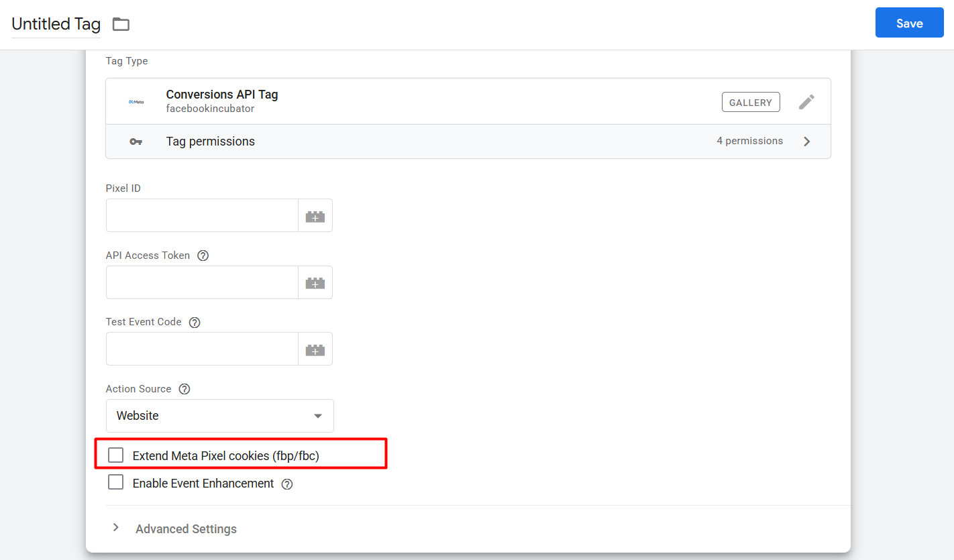Tick the Enable Event Enhancement checkbox
This screenshot has height=560, width=954.
(x=116, y=482)
